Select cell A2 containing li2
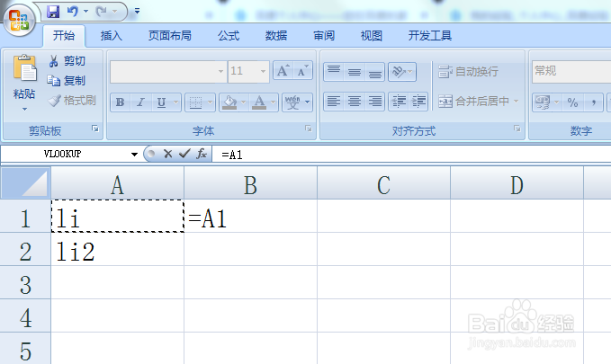 click(117, 251)
